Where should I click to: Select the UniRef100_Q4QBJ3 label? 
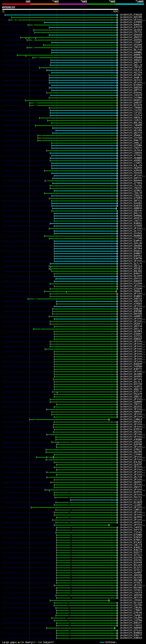131,78
